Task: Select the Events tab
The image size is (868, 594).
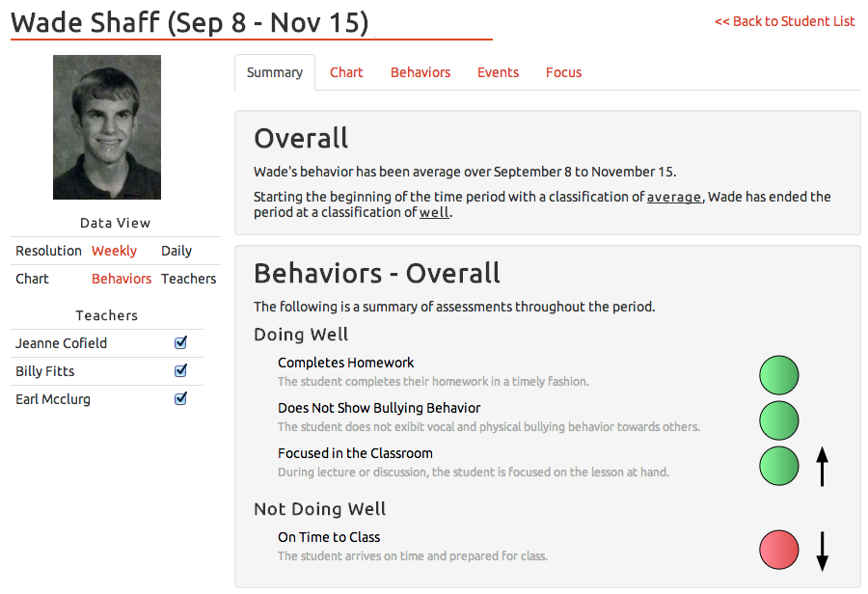Action: (498, 72)
